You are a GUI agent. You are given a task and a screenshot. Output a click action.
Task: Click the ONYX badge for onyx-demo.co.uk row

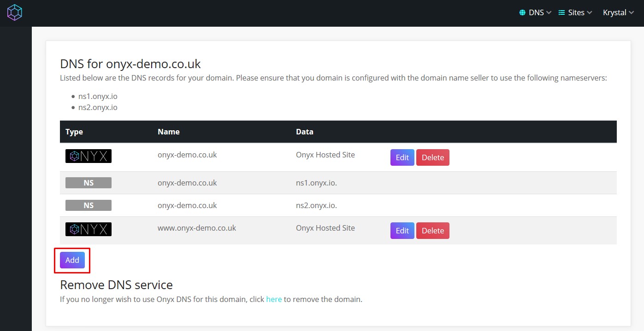click(x=89, y=156)
